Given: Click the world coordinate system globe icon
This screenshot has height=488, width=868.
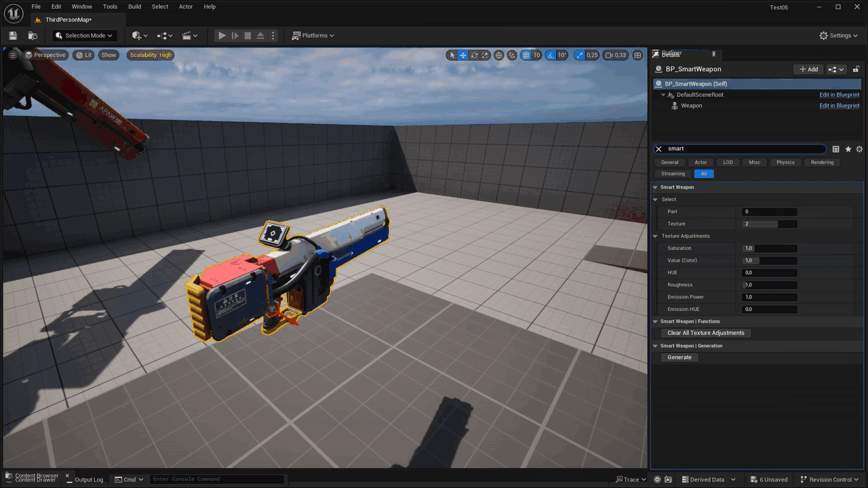Looking at the screenshot, I should point(499,55).
